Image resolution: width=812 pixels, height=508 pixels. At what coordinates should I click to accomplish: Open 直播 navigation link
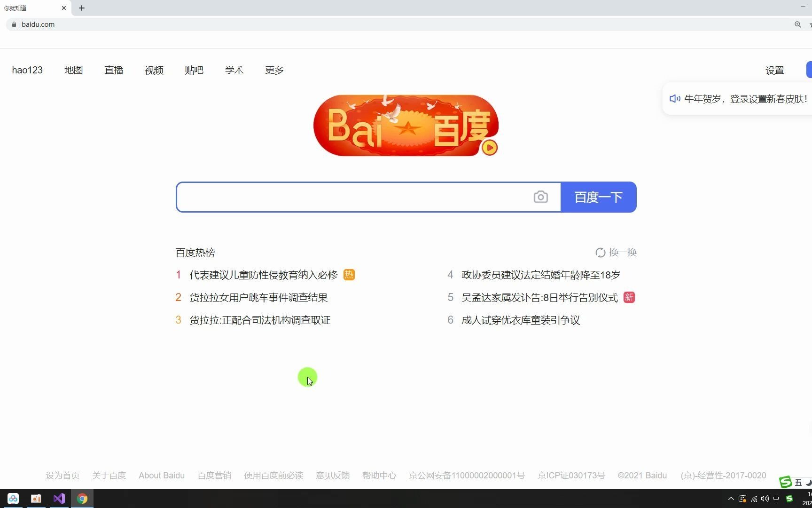click(x=114, y=70)
